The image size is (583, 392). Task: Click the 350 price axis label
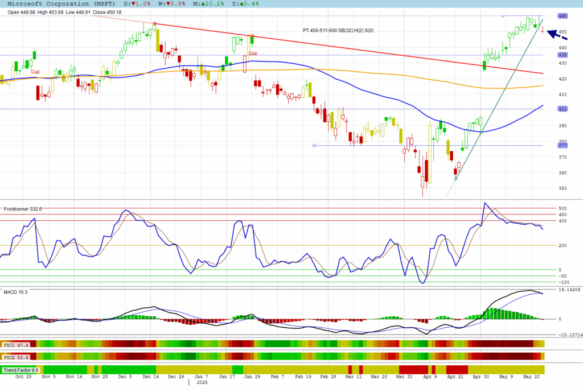tap(563, 188)
